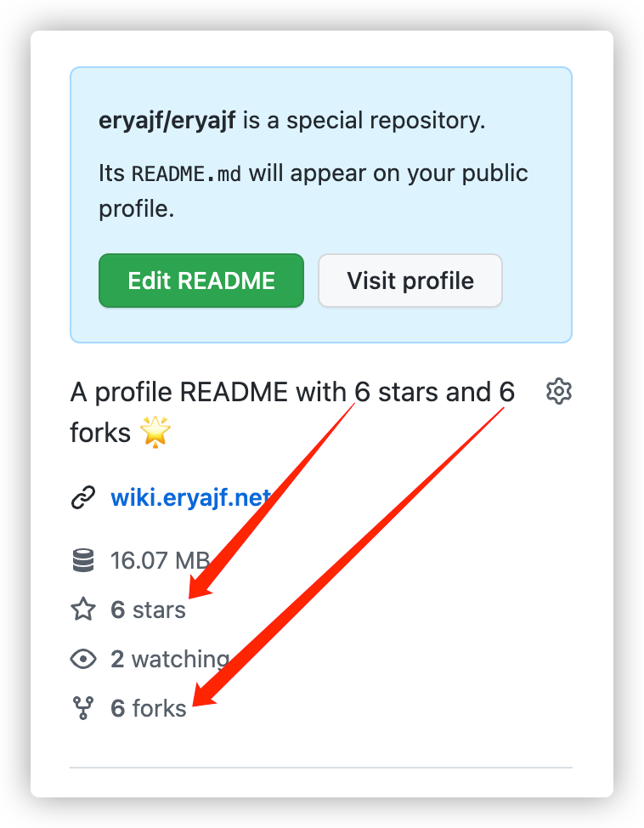
Task: View the 6 forks list
Action: 149,708
